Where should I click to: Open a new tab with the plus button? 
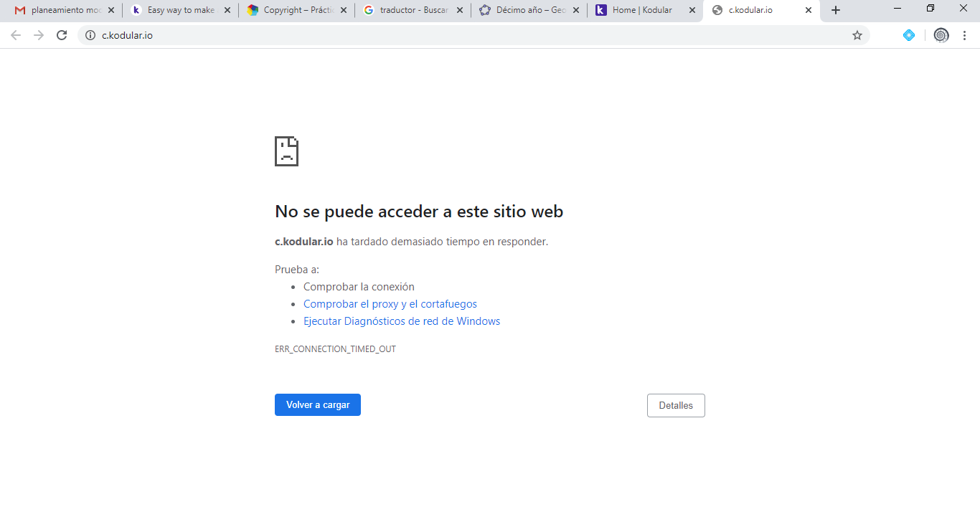point(835,11)
